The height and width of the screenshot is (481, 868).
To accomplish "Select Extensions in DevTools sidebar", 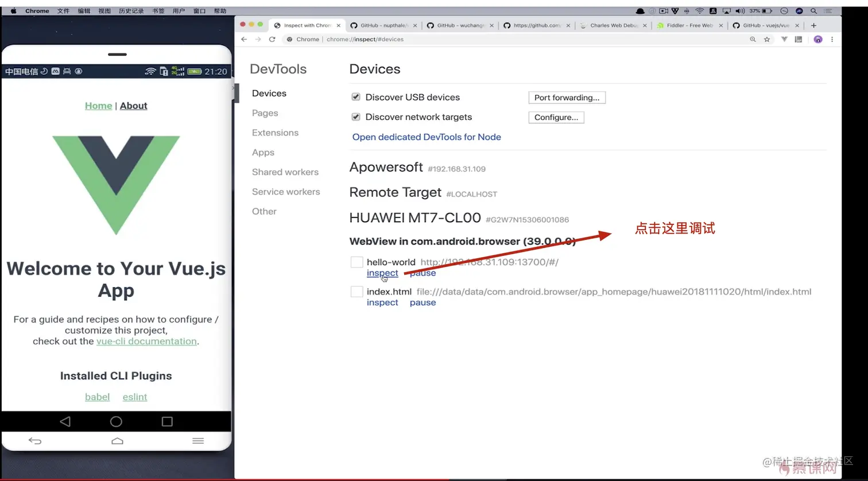I will tap(275, 133).
